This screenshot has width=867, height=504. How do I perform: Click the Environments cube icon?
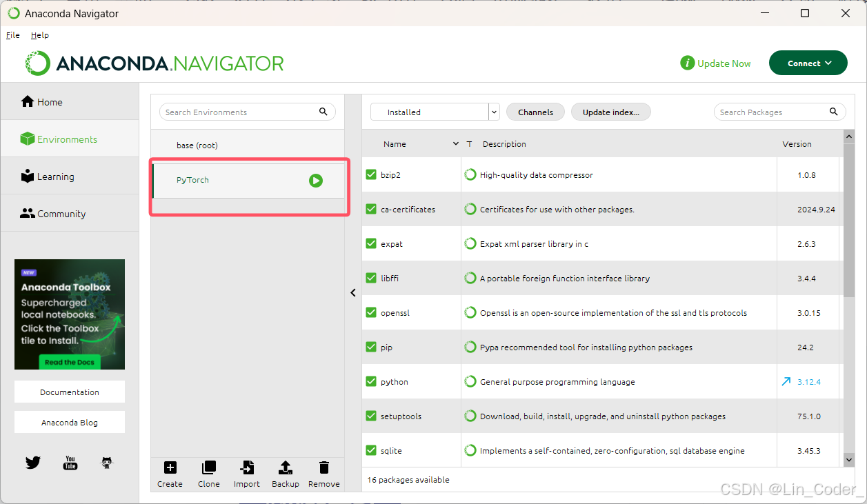tap(28, 139)
